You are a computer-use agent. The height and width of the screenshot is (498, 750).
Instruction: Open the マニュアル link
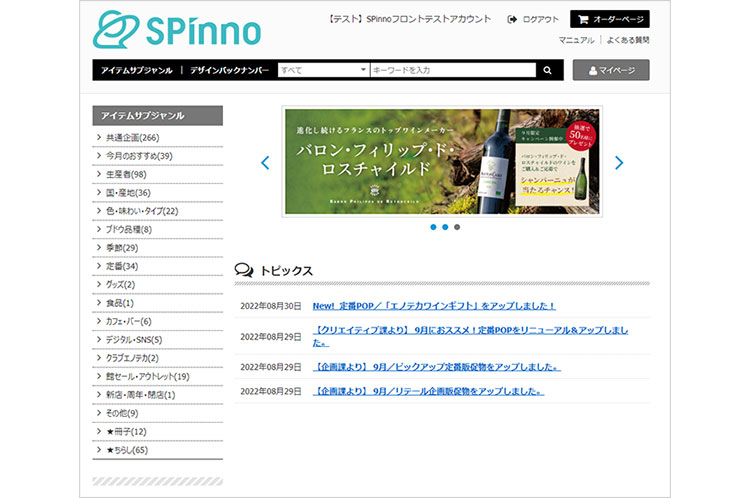(576, 40)
